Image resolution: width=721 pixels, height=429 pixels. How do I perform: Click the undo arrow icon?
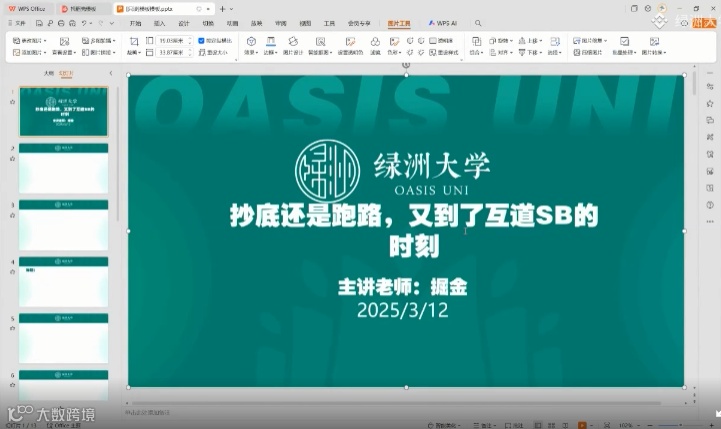84,23
